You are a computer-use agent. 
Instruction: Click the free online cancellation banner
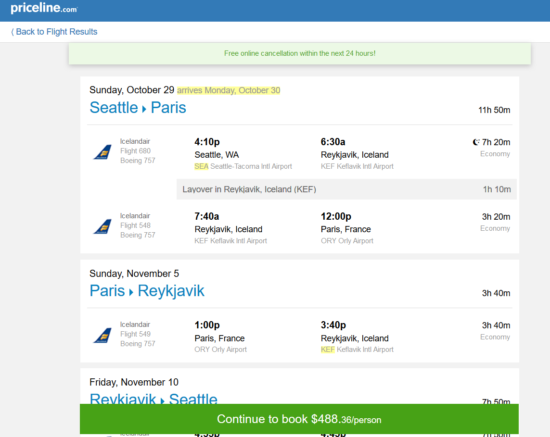click(300, 53)
